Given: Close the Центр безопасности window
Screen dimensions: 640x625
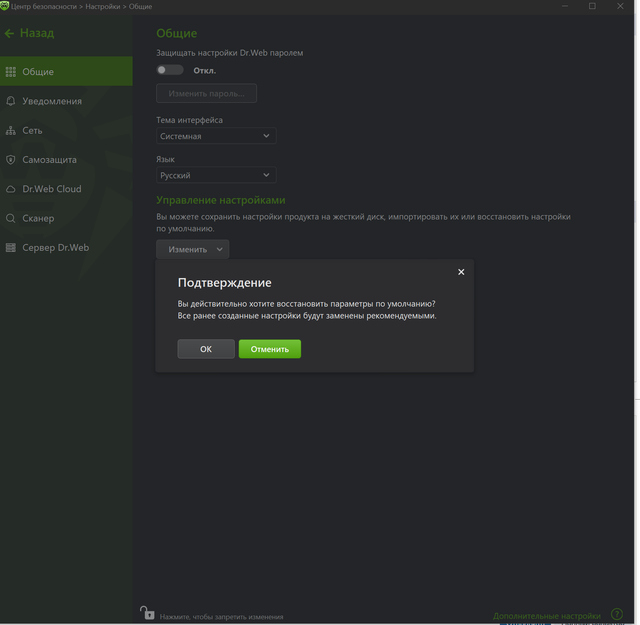Looking at the screenshot, I should (x=620, y=6).
